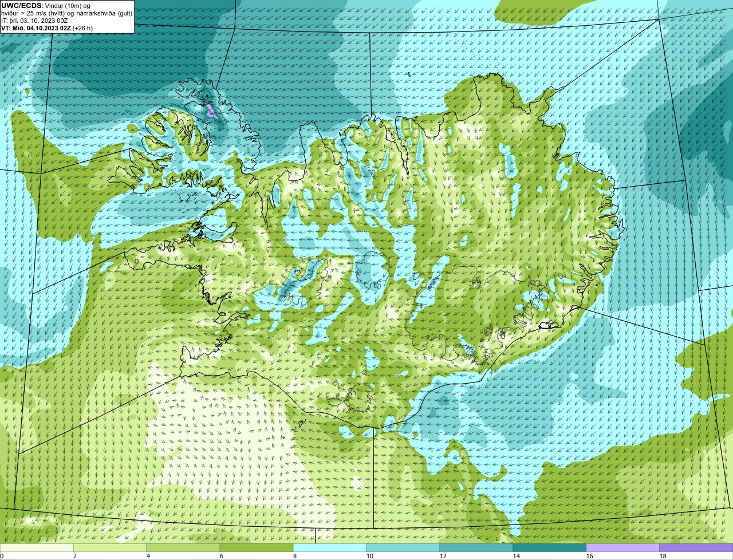Click the "Vindur (10m) og" label
The height and width of the screenshot is (560, 733).
pyautogui.click(x=67, y=6)
